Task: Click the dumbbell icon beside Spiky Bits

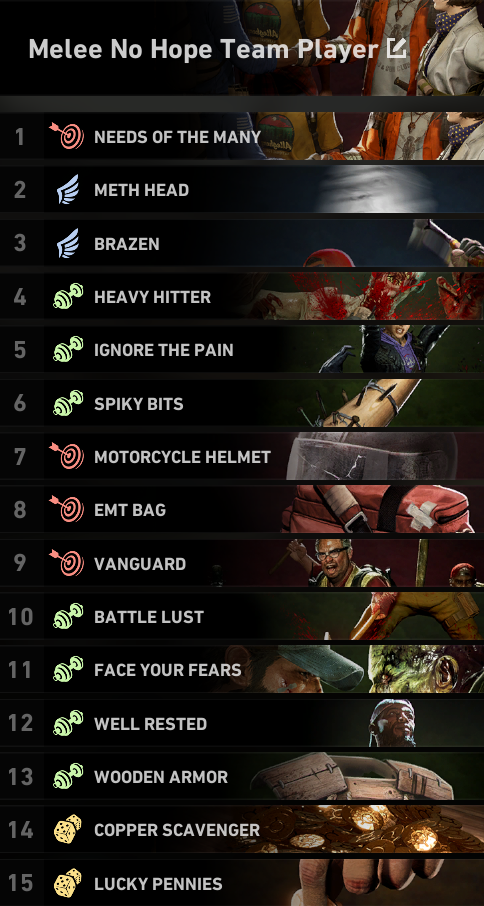Action: click(68, 403)
